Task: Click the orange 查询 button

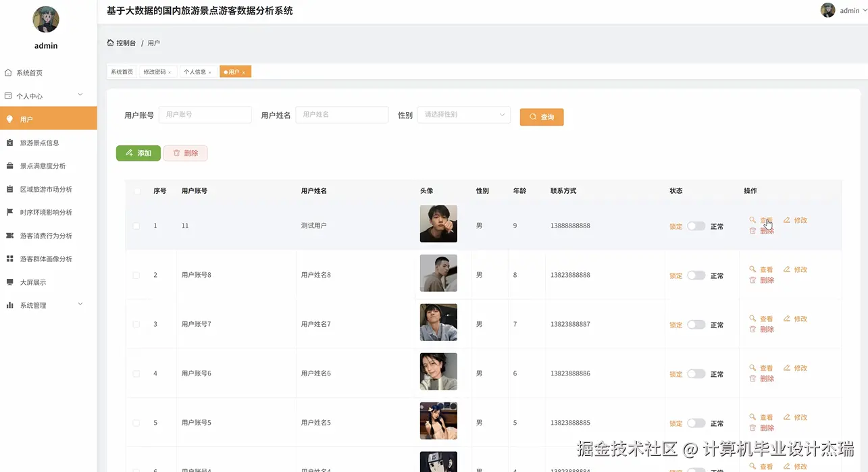Action: point(542,117)
